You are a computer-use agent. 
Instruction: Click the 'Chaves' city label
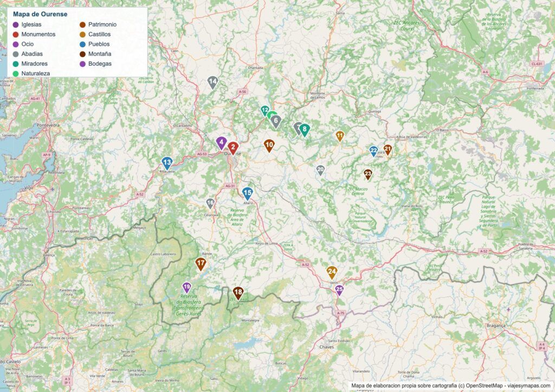326,347
